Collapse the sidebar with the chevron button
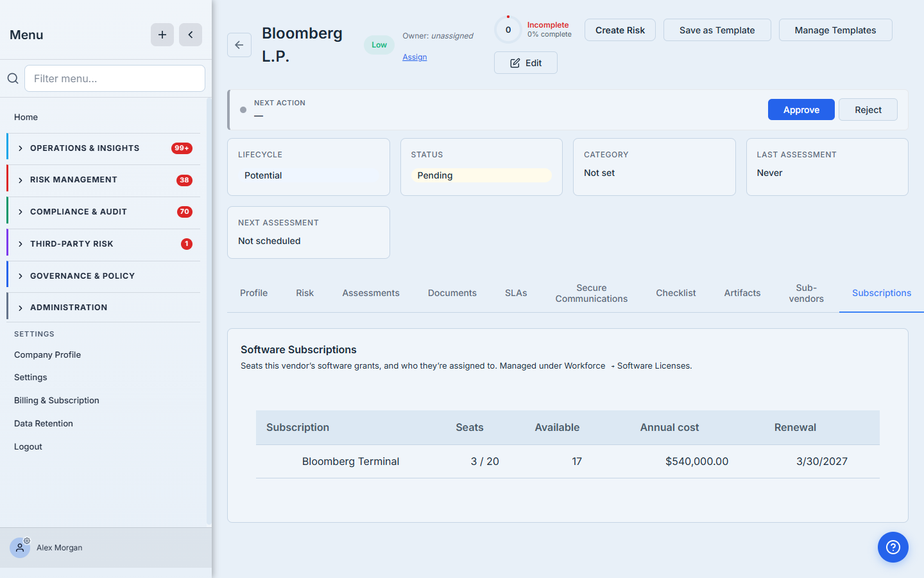This screenshot has height=578, width=924. coord(191,35)
